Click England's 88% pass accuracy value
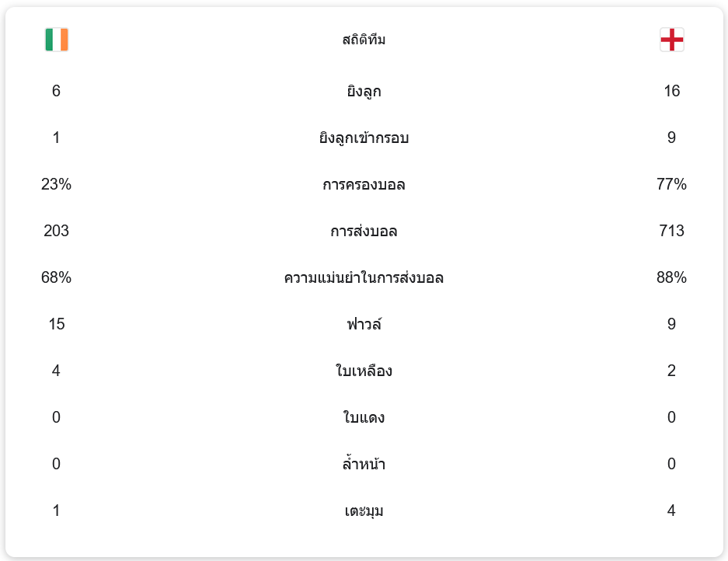 point(671,278)
